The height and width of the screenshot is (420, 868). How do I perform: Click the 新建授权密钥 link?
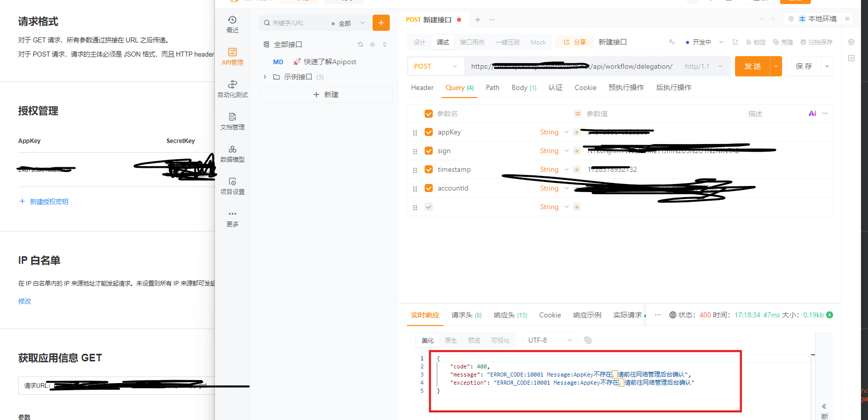49,202
